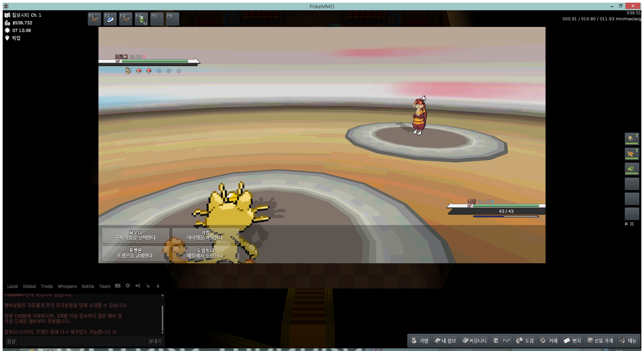The width and height of the screenshot is (644, 351).
Task: Toggle party panel expand arrows icon
Action: click(x=632, y=224)
